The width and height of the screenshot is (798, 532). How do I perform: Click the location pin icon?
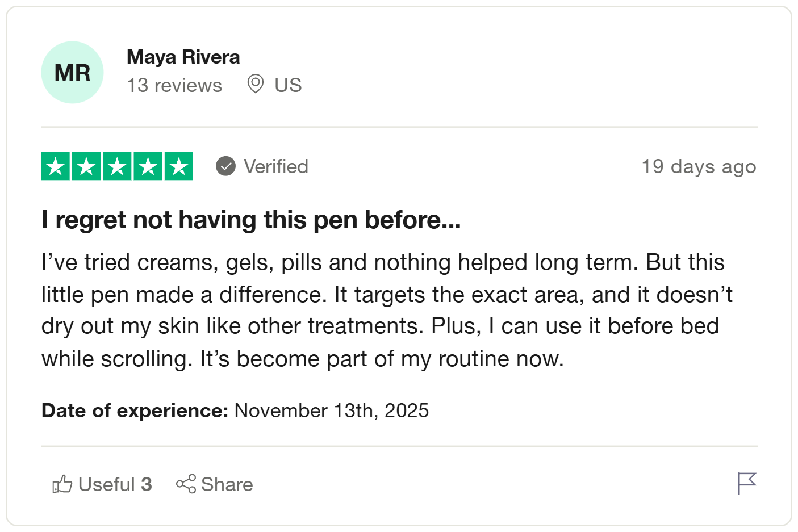tap(256, 84)
